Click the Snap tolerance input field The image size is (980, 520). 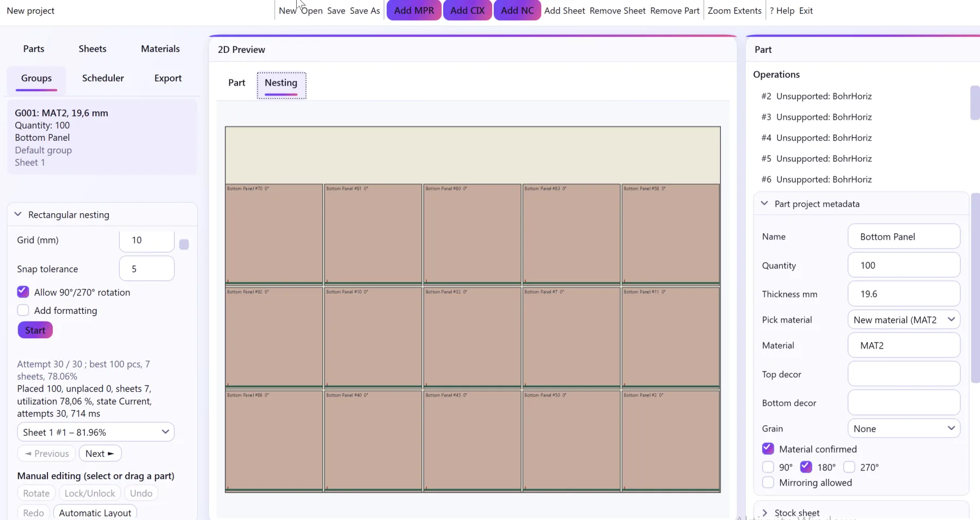click(146, 269)
